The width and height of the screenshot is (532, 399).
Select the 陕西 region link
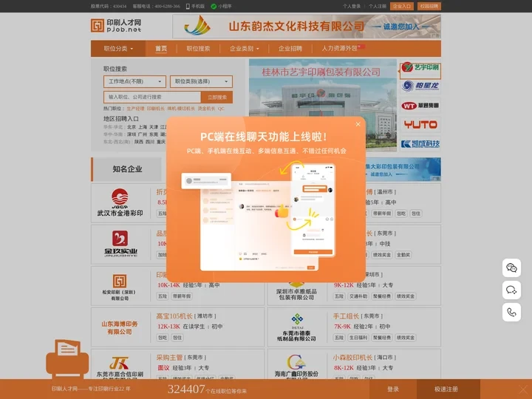pyautogui.click(x=139, y=142)
